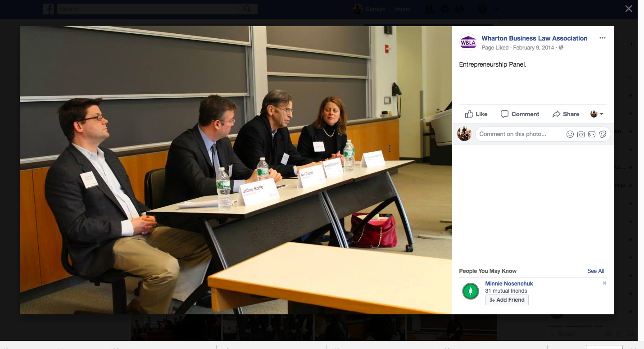Post a GIF in the comment
The height and width of the screenshot is (349, 644).
[x=592, y=134]
